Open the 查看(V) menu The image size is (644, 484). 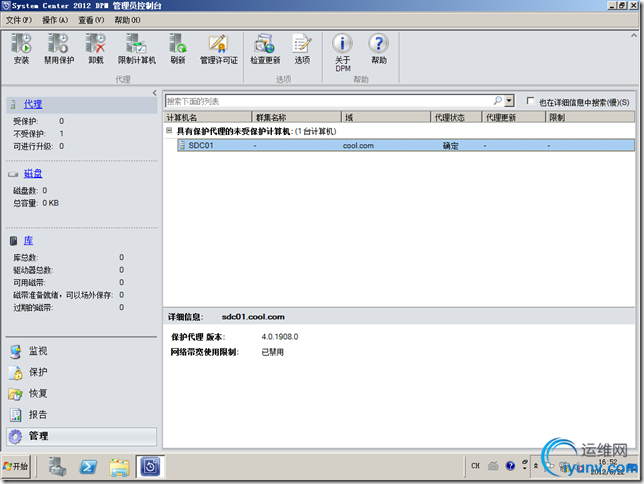pos(91,20)
